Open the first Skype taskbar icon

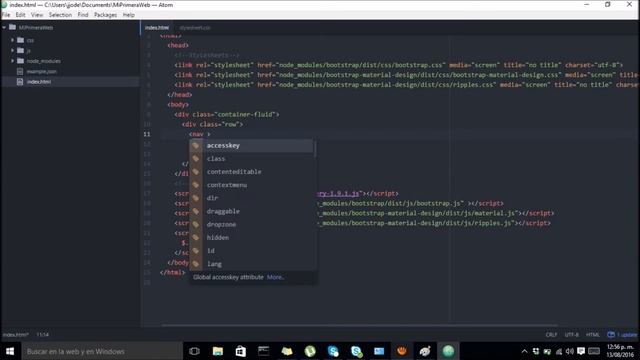(333, 351)
